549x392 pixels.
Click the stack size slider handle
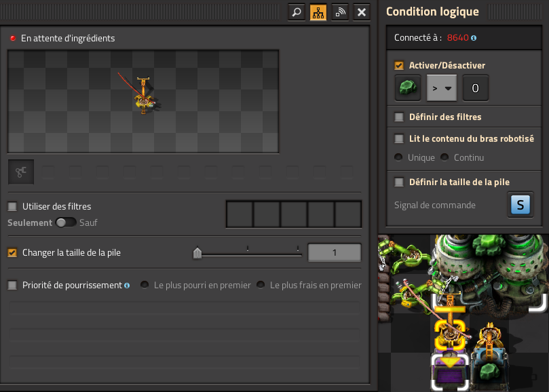197,253
